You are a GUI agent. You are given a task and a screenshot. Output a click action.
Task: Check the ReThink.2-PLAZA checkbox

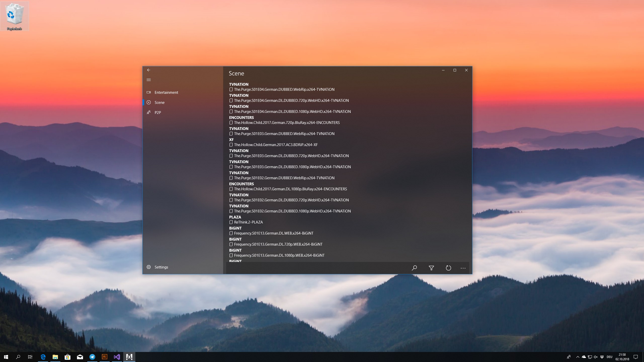pos(231,222)
